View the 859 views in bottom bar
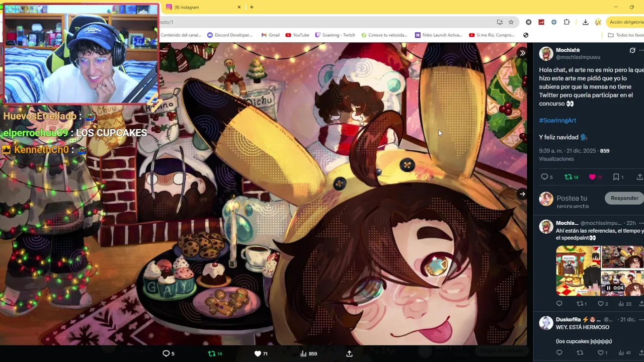Viewport: 644px width, 362px height. pyautogui.click(x=308, y=354)
